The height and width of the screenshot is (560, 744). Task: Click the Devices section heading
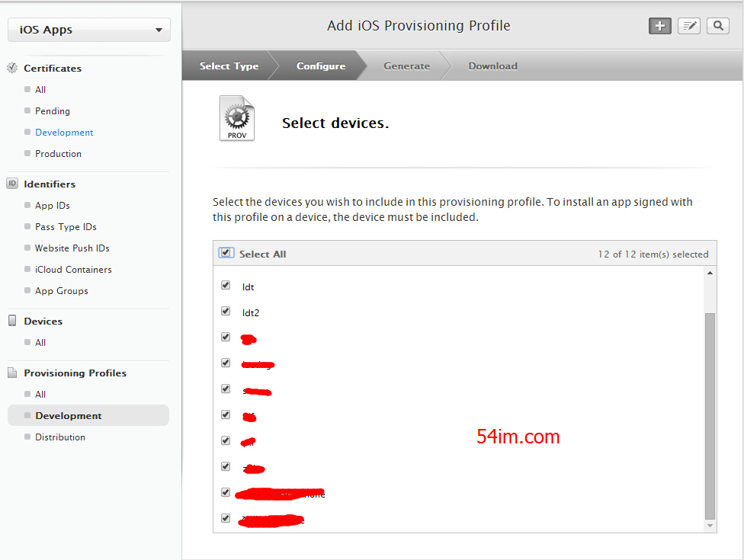pyautogui.click(x=43, y=321)
